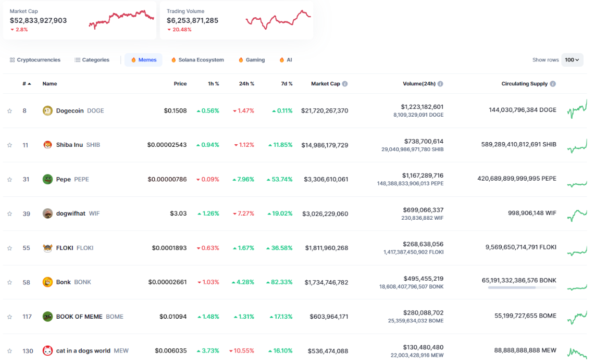Click the Shiba Inu coin logo

coord(47,145)
